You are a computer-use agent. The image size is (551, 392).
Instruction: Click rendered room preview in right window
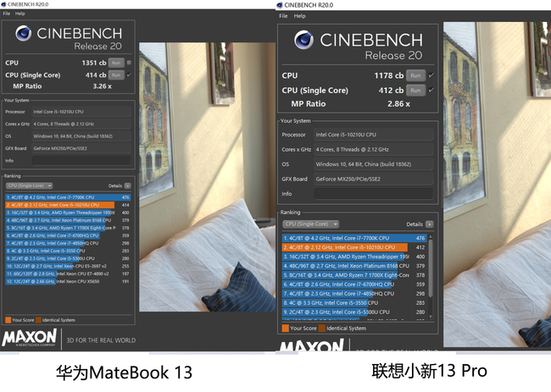(497, 185)
